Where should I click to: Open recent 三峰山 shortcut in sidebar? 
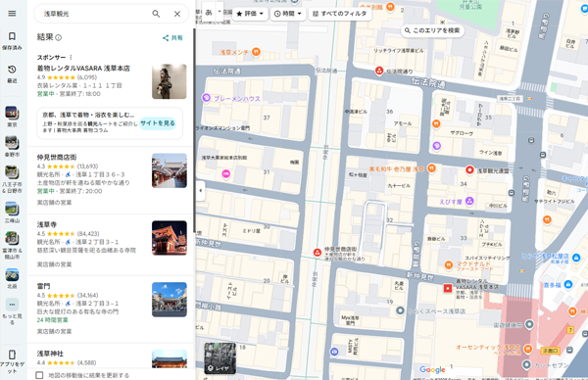pyautogui.click(x=12, y=213)
